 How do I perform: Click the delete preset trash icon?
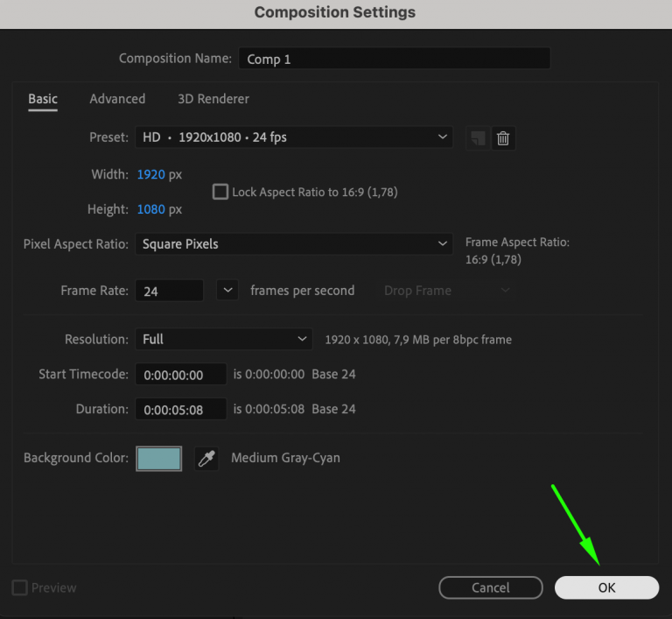pyautogui.click(x=503, y=138)
